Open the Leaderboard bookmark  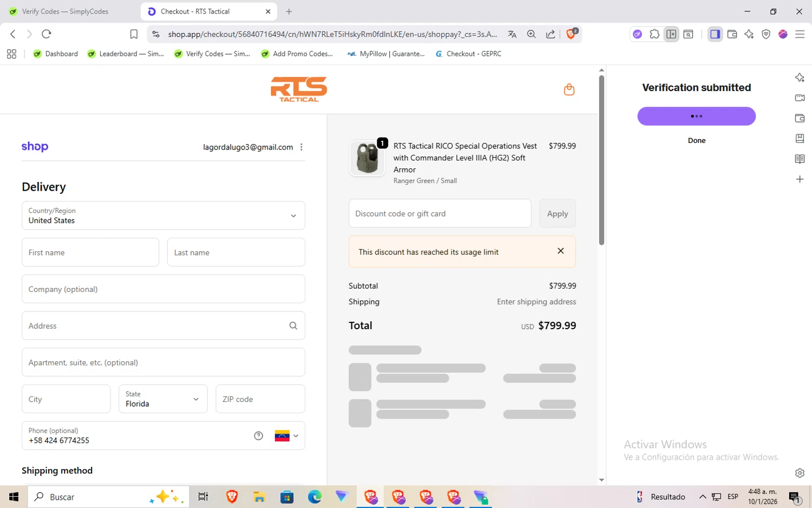point(126,54)
